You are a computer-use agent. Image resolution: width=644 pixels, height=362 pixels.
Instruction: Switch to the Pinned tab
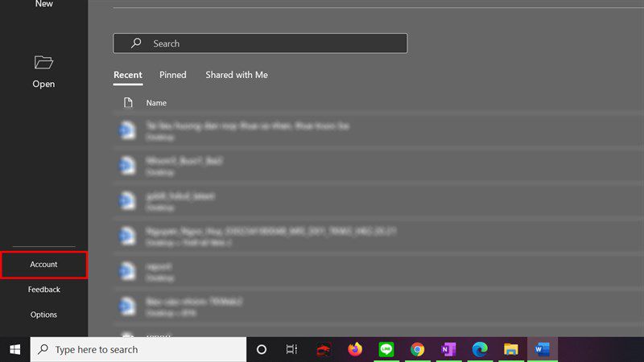[x=173, y=75]
